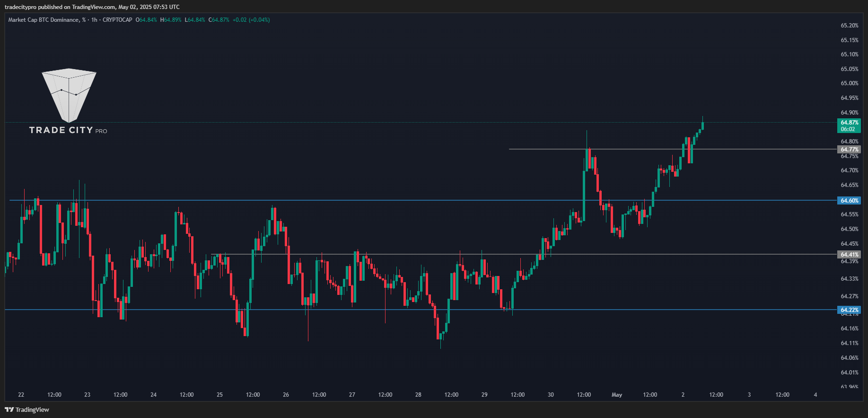The image size is (868, 418).
Task: Click the close value C64.87%
Action: 219,20
